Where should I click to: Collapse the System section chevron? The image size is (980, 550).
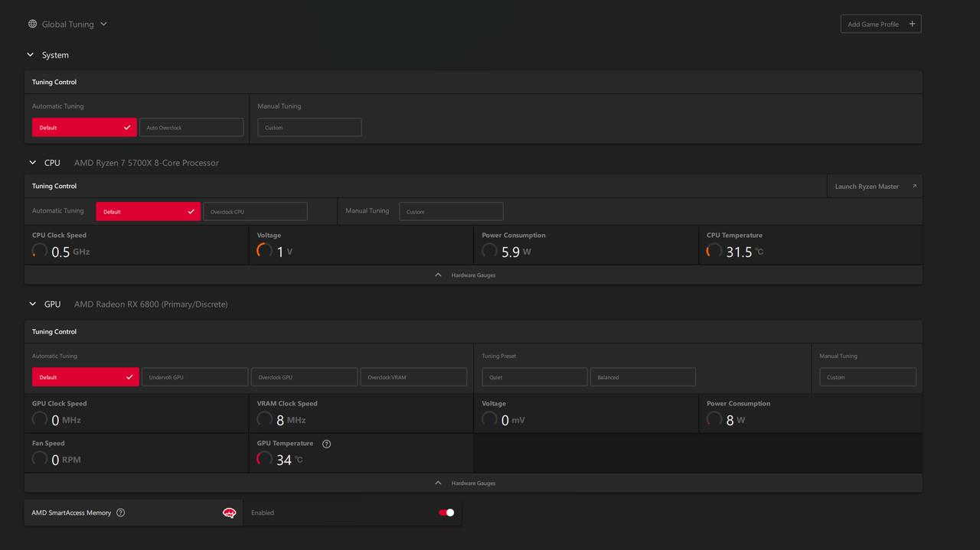(x=31, y=55)
